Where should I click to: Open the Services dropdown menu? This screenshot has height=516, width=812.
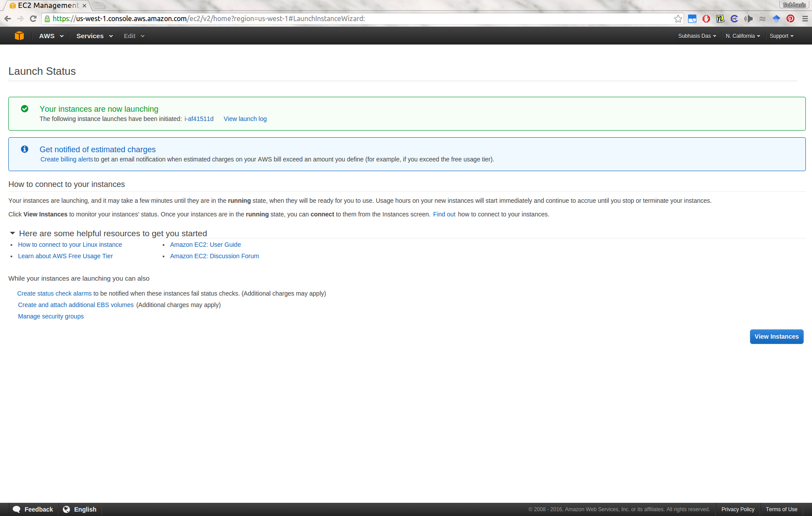94,36
